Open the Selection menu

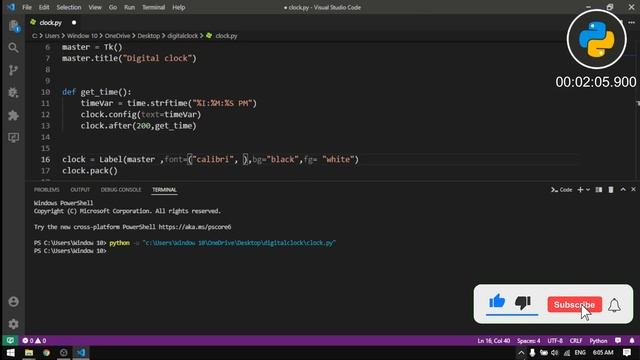click(x=69, y=7)
